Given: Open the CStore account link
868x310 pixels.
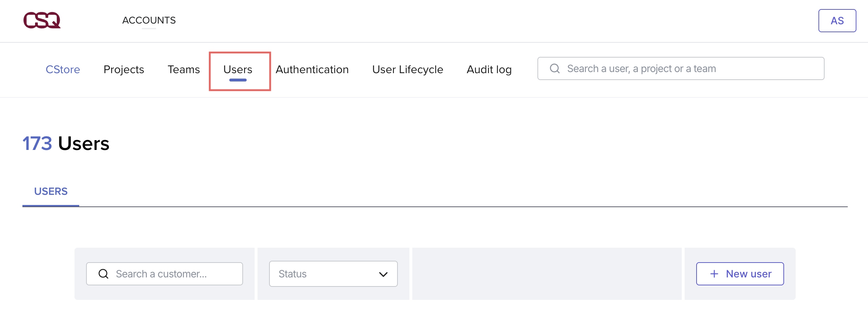Looking at the screenshot, I should (63, 69).
